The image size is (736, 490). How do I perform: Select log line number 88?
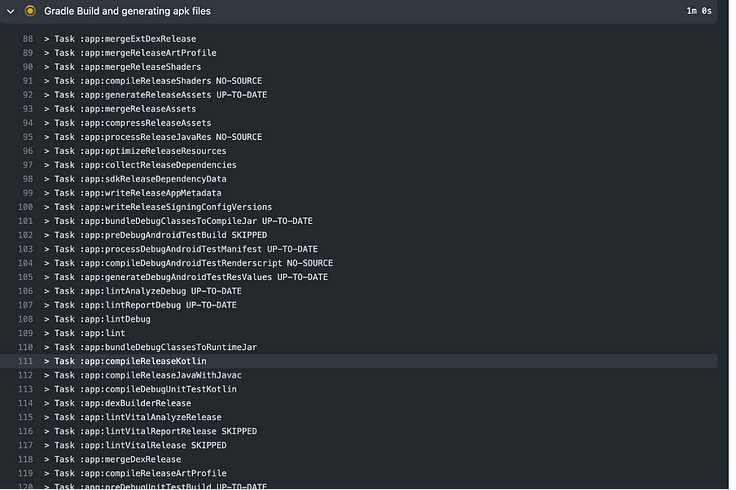click(28, 38)
